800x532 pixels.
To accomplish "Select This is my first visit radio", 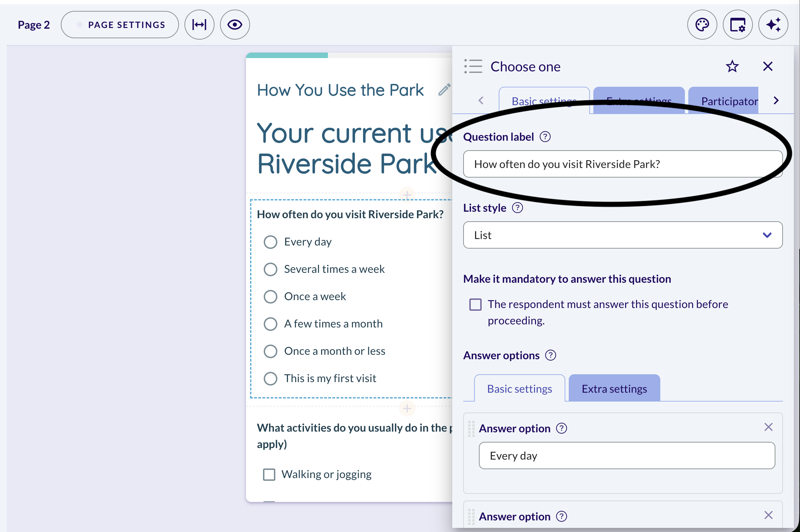I will [x=270, y=378].
